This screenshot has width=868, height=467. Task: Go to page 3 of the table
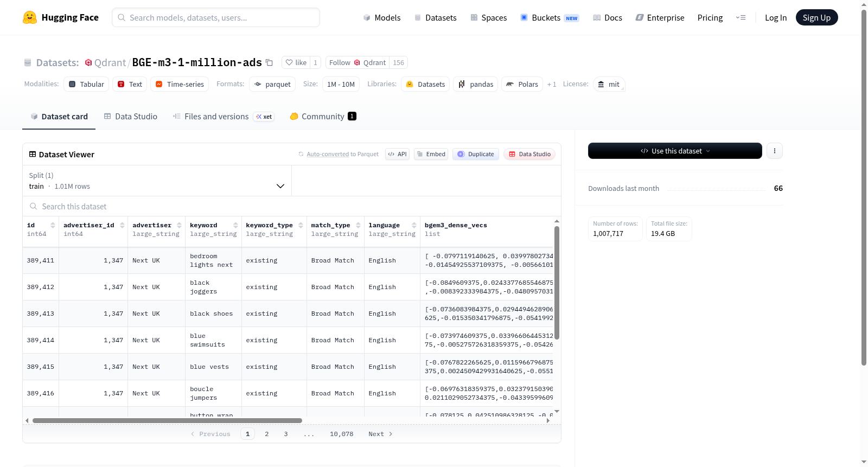coord(286,434)
